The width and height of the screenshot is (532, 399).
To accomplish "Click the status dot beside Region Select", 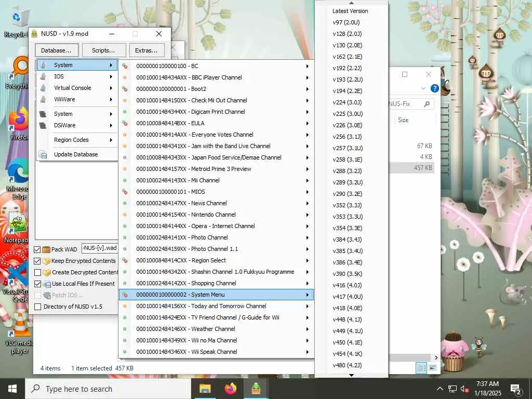I will coord(125,260).
